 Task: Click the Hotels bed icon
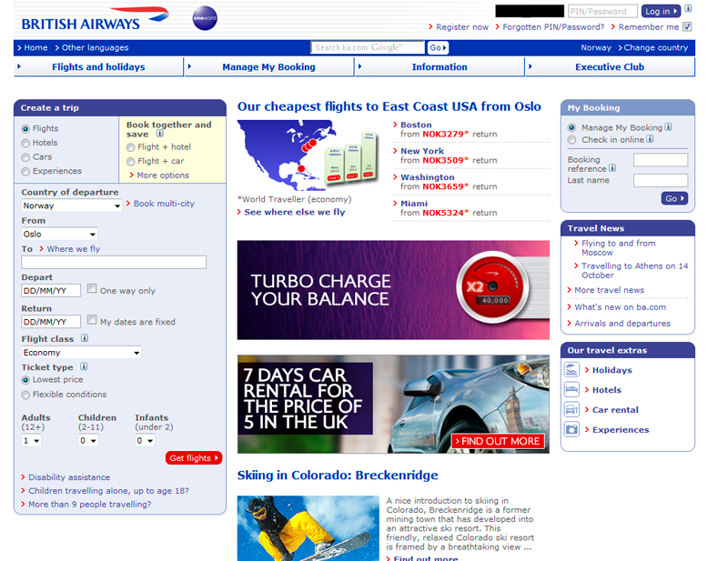[572, 390]
